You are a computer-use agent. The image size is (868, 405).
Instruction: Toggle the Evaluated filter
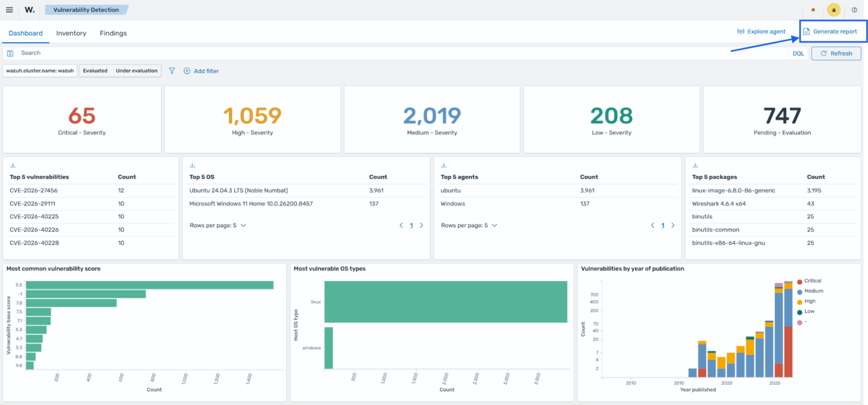(95, 70)
